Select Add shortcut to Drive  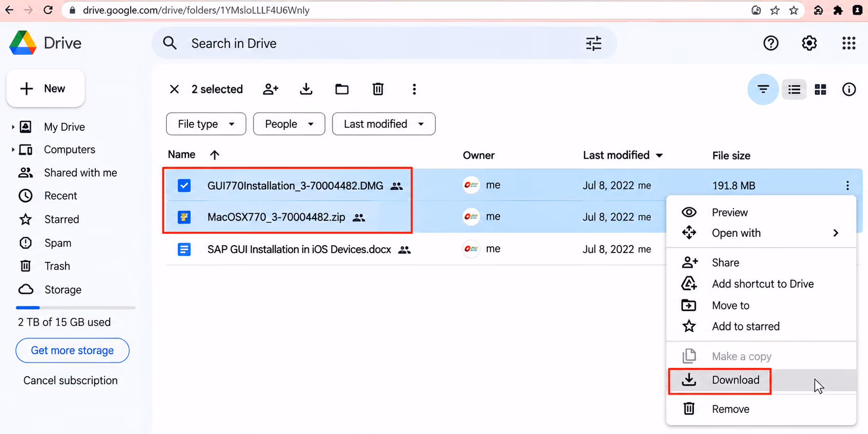(x=761, y=284)
